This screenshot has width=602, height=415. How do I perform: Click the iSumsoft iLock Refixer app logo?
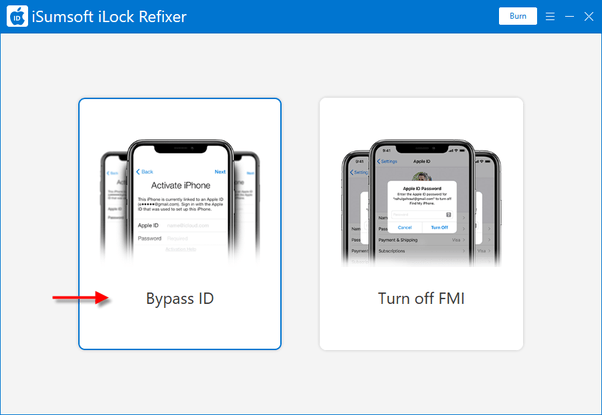point(17,17)
